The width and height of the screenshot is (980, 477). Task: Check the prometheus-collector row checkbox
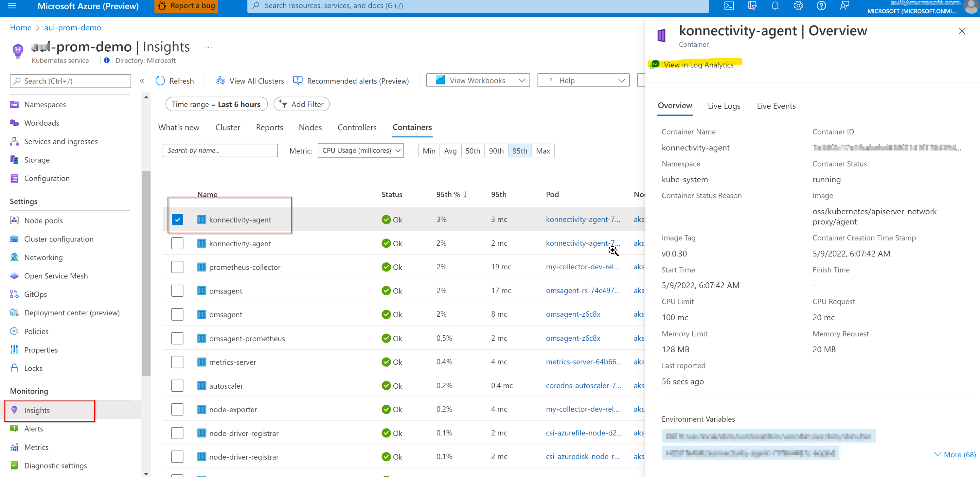pos(177,267)
